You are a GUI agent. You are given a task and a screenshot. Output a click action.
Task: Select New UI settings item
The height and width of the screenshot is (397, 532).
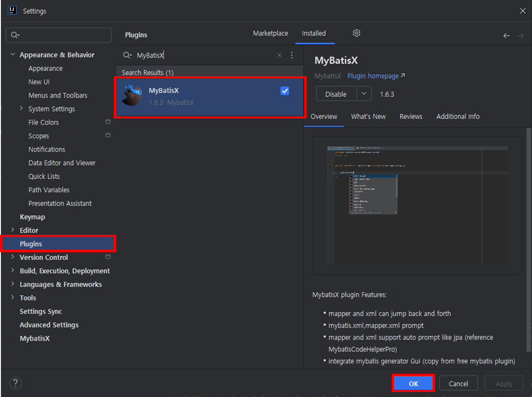(39, 82)
